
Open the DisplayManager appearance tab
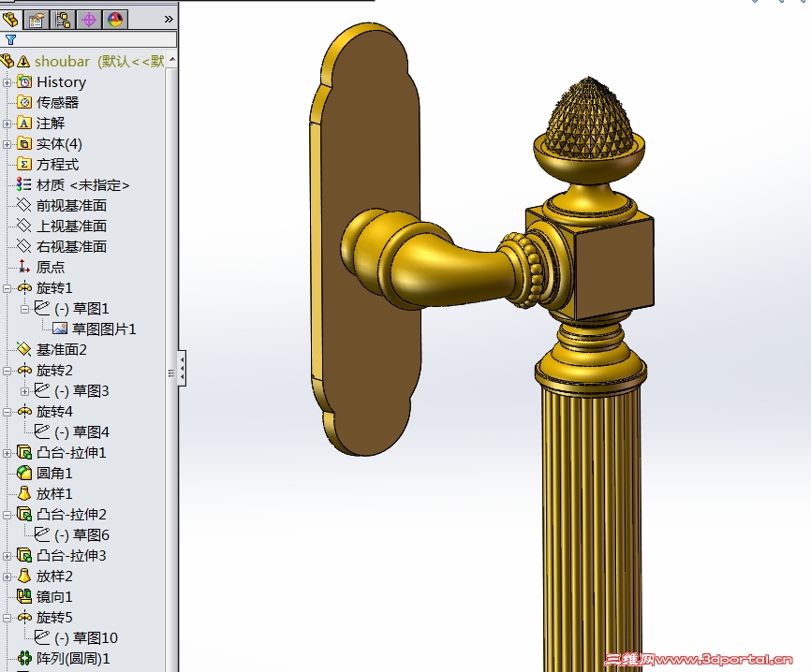coord(115,20)
